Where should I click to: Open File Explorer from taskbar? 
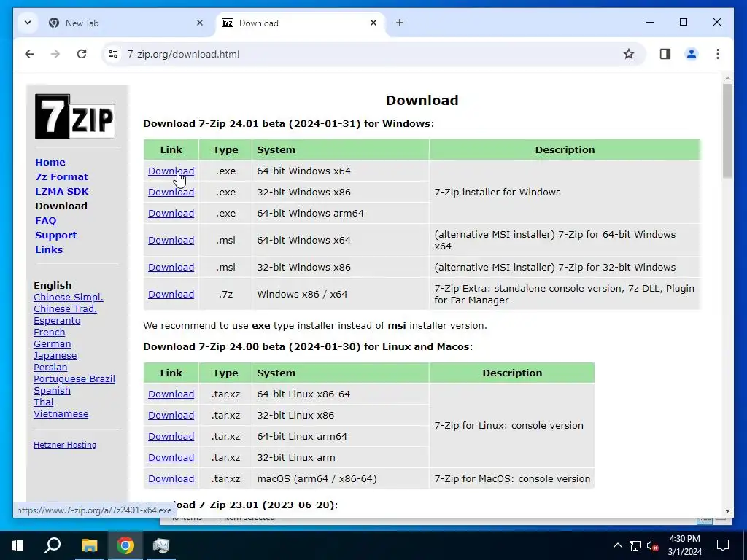click(89, 545)
